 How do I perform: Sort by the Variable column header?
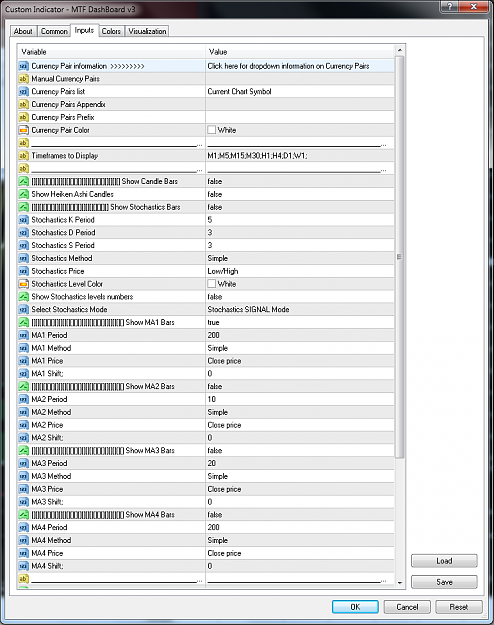111,52
